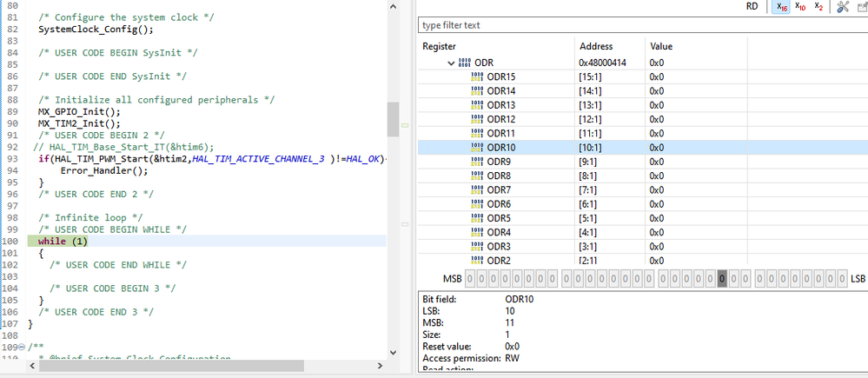Click the ODR10 bit-field icon

click(x=477, y=148)
